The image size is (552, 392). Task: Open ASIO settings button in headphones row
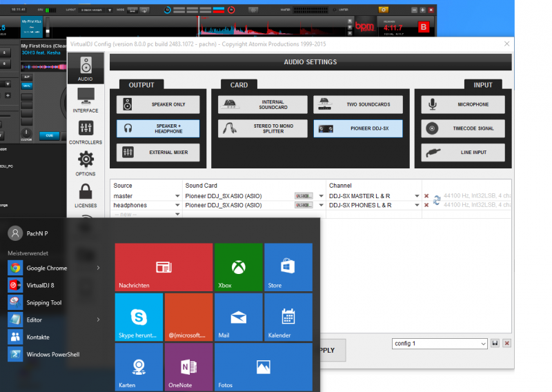click(x=304, y=205)
